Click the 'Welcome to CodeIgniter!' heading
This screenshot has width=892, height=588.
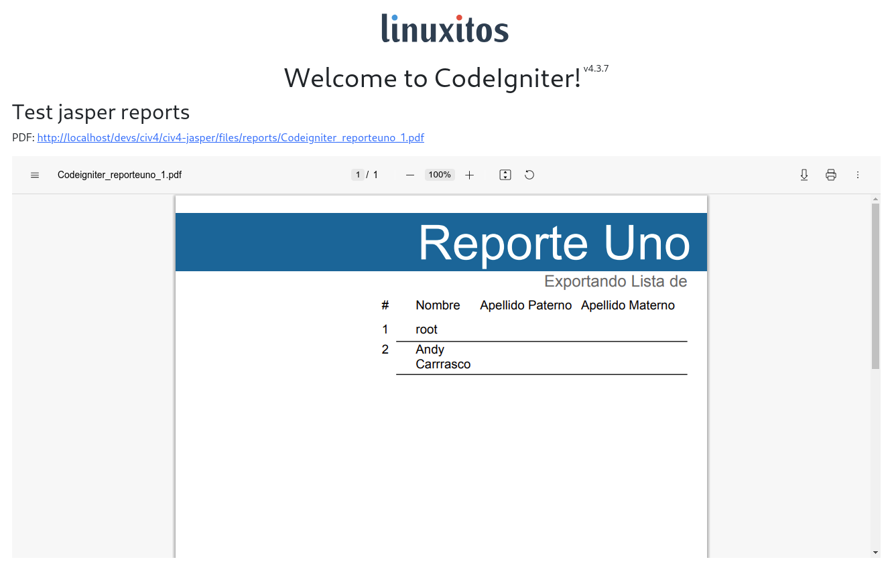point(432,78)
